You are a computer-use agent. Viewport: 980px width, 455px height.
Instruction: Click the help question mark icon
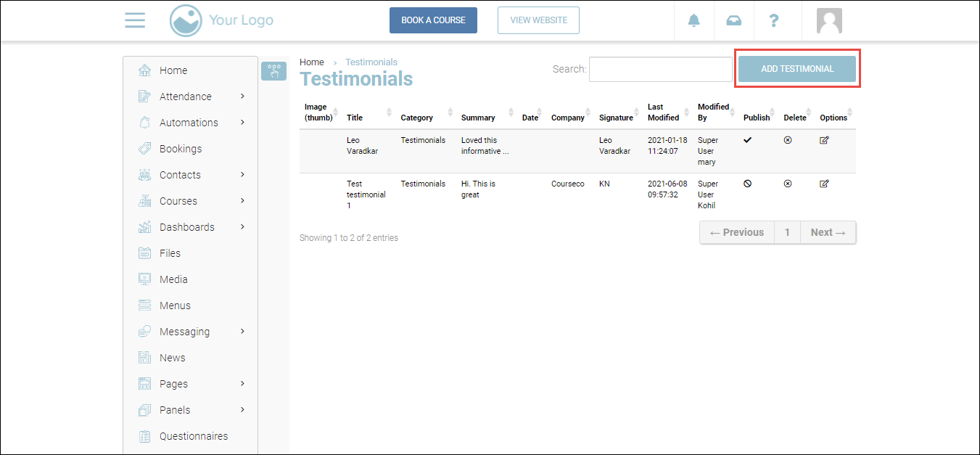pos(774,20)
